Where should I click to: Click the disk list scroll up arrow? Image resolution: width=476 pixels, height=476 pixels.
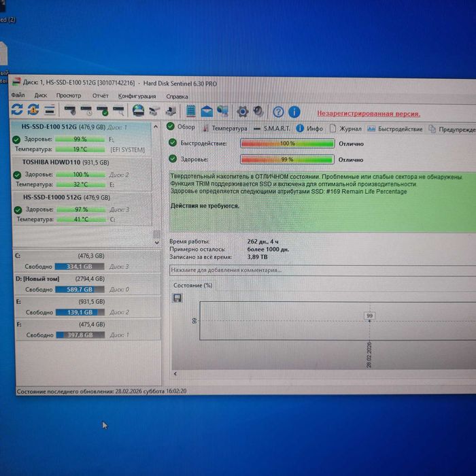coord(156,127)
